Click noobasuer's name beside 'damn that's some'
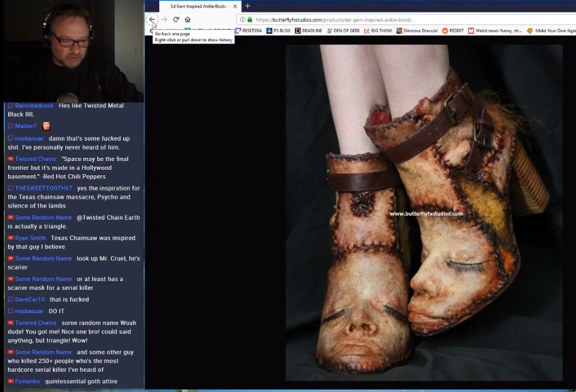The width and height of the screenshot is (576, 392). tap(29, 139)
